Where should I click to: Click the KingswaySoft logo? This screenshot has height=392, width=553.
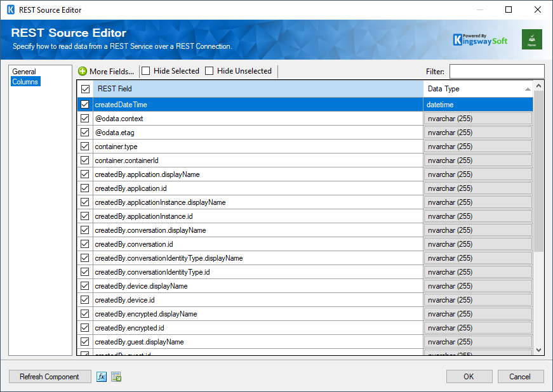(481, 40)
